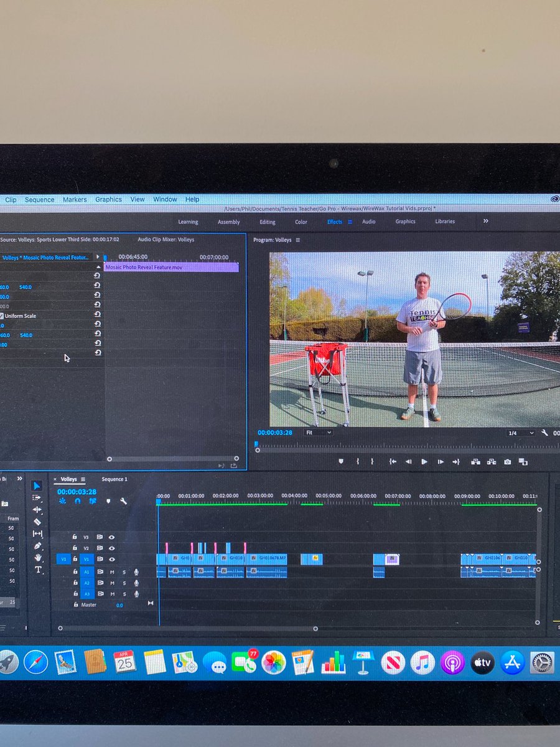Click Comparison View button in Program monitor
560x747 pixels.
(523, 461)
